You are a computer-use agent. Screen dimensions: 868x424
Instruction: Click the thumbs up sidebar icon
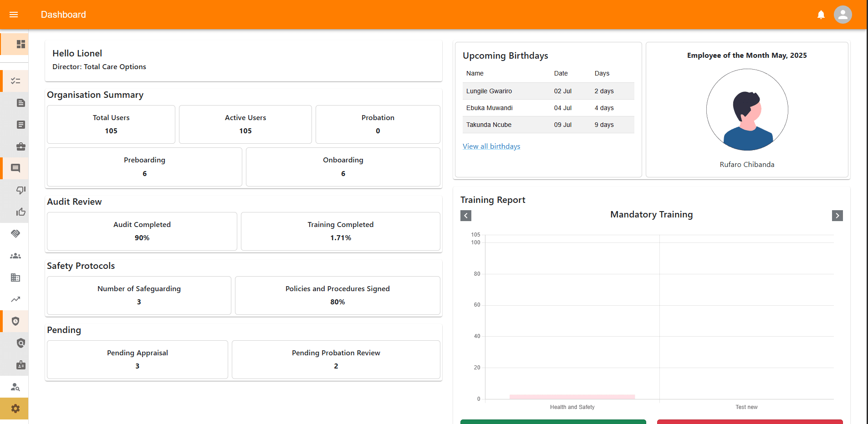click(x=20, y=212)
